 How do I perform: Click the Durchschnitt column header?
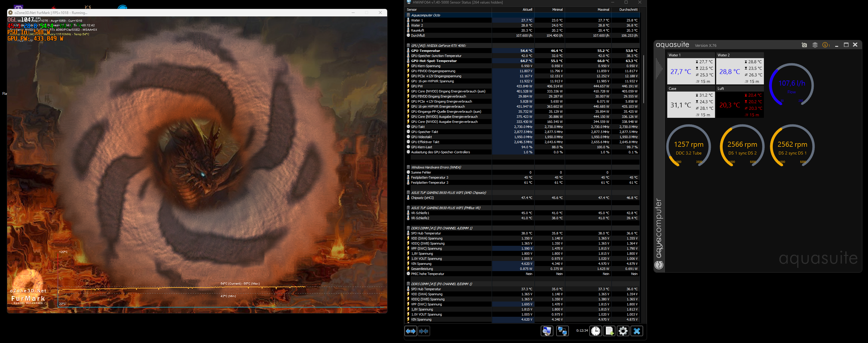tap(628, 10)
